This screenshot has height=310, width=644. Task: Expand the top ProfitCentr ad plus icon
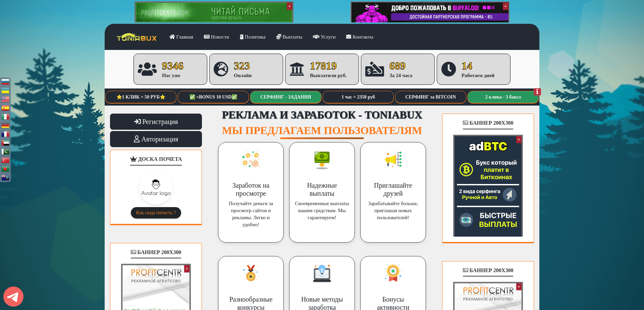pyautogui.click(x=289, y=6)
